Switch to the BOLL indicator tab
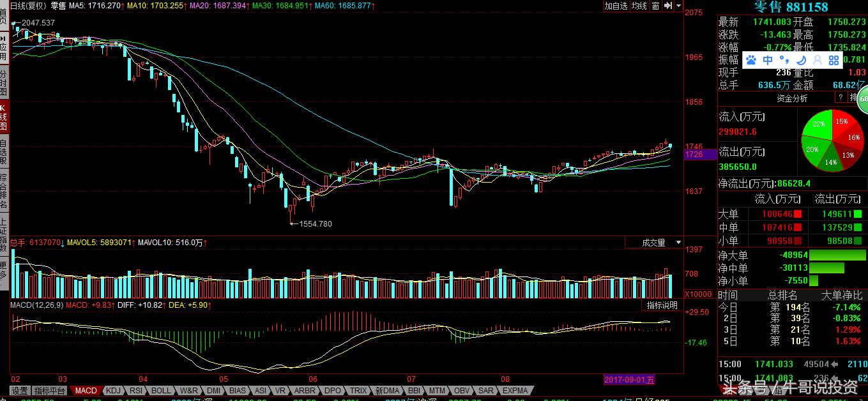Viewport: 868px width, 401px height. click(161, 390)
